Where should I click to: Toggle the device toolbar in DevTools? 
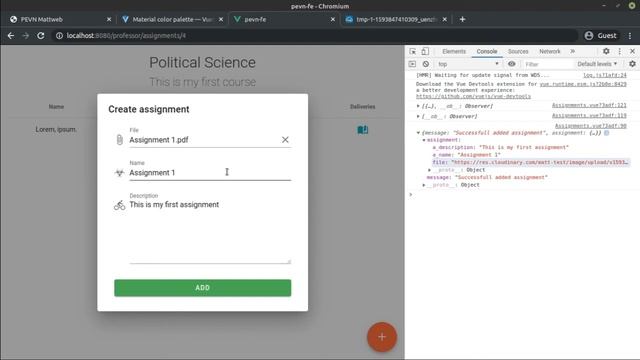click(x=425, y=51)
